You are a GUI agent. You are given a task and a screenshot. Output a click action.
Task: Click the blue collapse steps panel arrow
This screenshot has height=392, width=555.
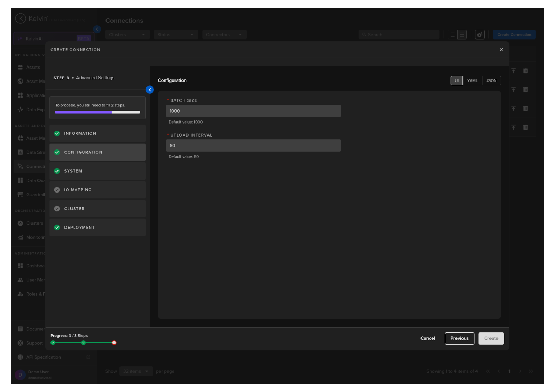click(x=150, y=90)
